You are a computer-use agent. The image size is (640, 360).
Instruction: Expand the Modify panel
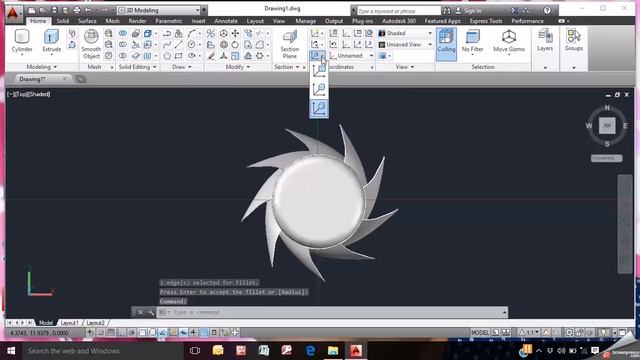238,67
